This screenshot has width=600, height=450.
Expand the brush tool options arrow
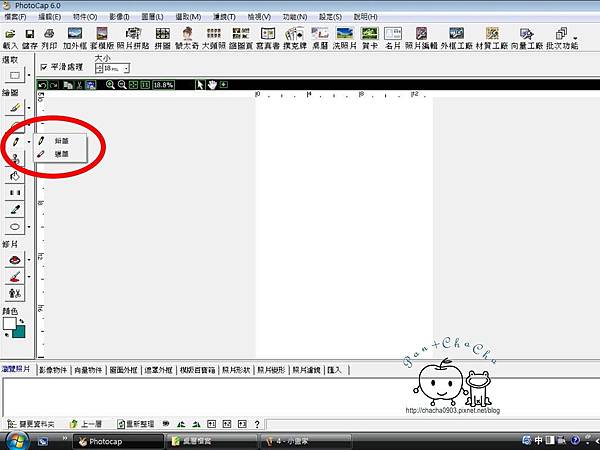(x=29, y=108)
